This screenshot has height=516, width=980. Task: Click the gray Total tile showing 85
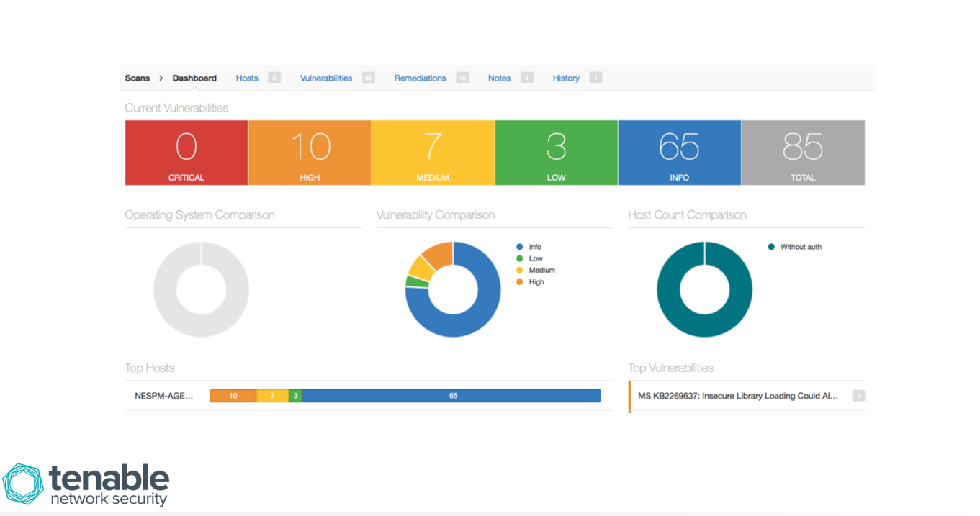[803, 152]
